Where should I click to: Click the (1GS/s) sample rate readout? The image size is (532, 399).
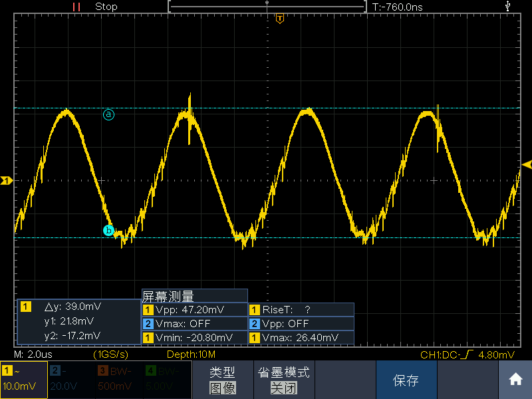point(111,354)
